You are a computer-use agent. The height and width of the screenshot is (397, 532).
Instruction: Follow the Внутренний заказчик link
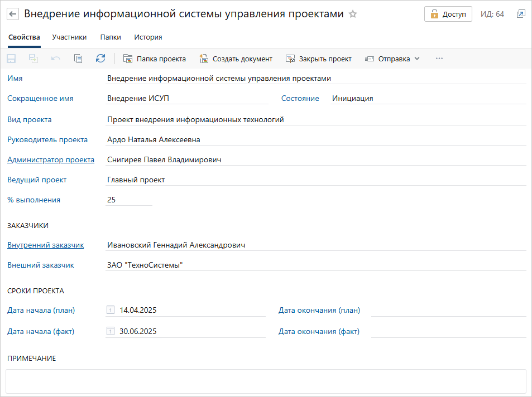point(46,245)
